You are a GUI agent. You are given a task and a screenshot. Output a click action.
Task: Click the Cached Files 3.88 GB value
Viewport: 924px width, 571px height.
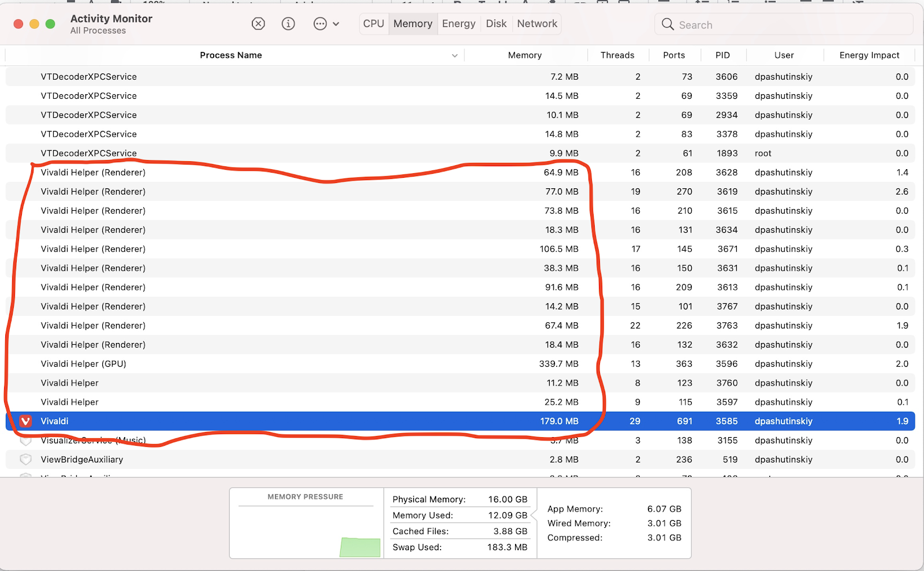510,531
